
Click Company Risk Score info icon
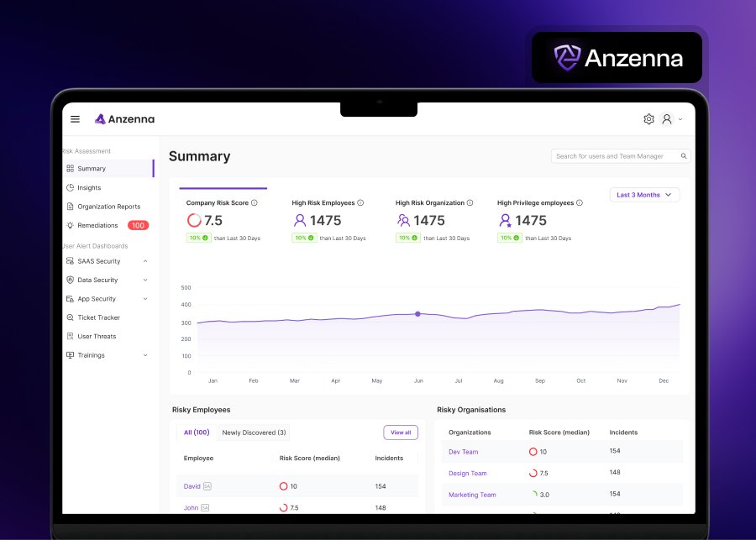click(x=255, y=203)
